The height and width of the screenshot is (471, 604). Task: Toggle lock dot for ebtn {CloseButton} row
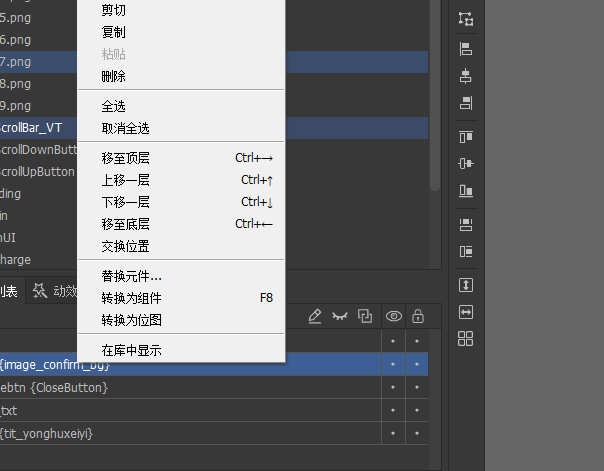point(417,387)
